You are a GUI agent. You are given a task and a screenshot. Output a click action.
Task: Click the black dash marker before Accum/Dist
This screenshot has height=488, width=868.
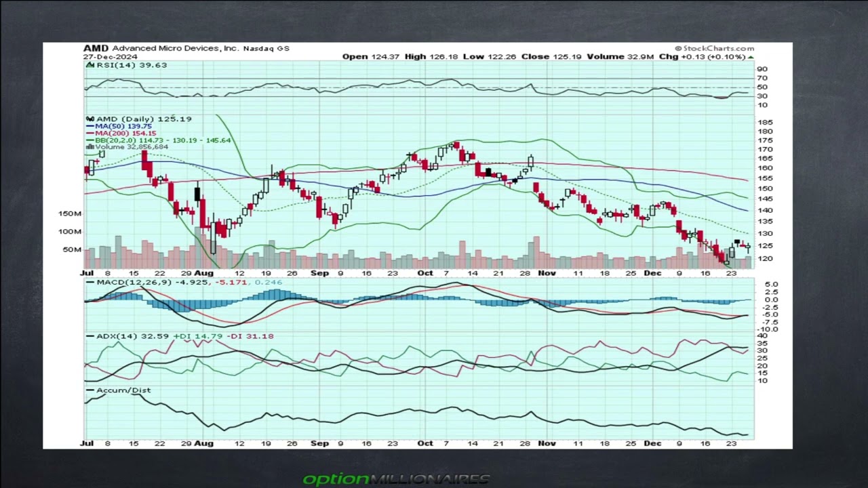[90, 390]
